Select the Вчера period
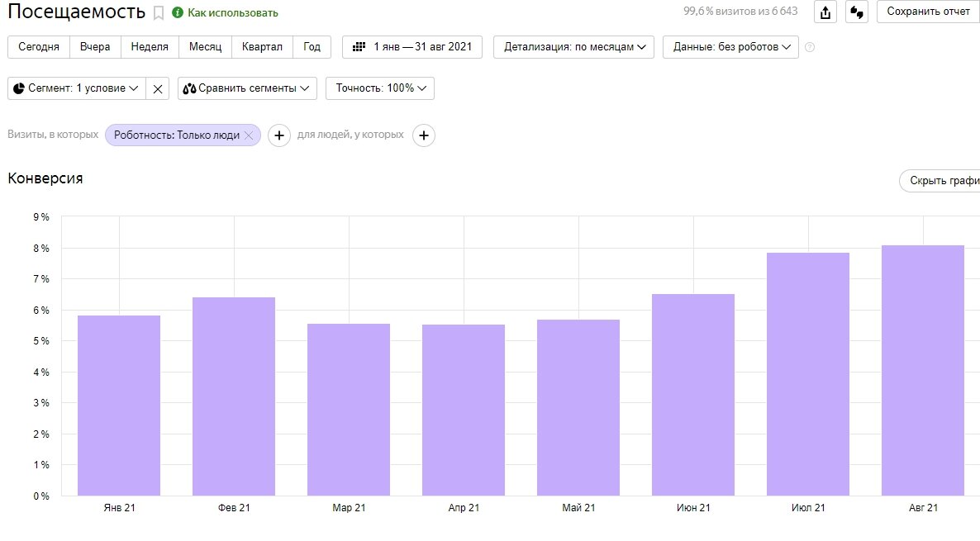The width and height of the screenshot is (980, 541). click(95, 47)
